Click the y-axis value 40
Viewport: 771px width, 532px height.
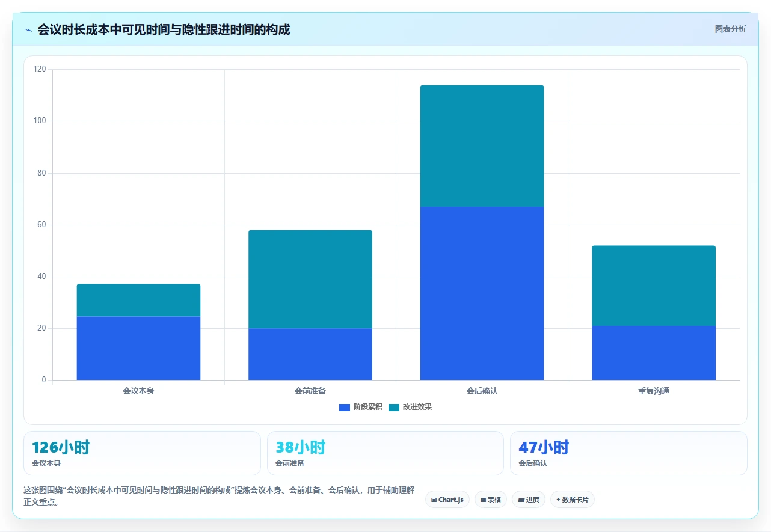pos(41,277)
